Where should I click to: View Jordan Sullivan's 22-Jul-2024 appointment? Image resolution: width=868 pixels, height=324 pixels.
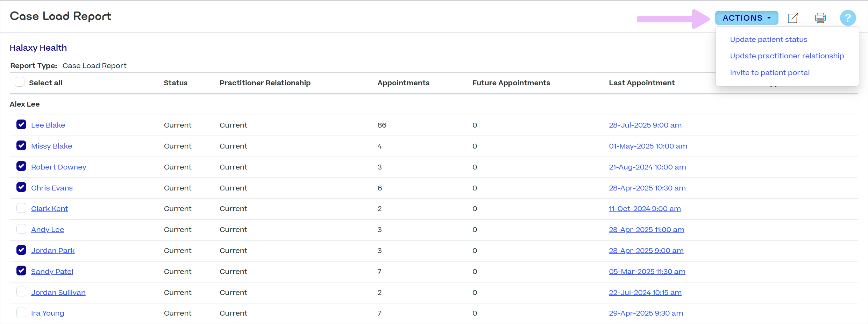(x=645, y=293)
